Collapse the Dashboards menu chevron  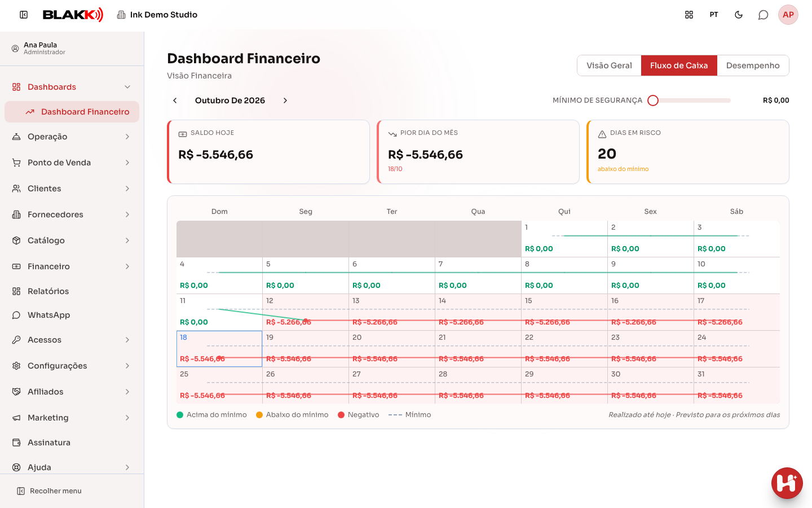pos(127,87)
